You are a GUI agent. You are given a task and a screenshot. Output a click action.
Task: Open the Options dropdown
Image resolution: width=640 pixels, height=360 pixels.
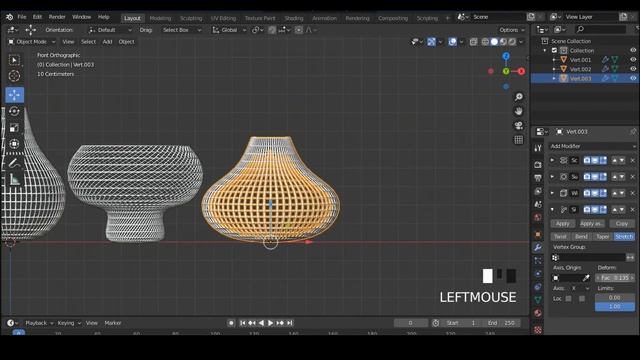[512, 30]
